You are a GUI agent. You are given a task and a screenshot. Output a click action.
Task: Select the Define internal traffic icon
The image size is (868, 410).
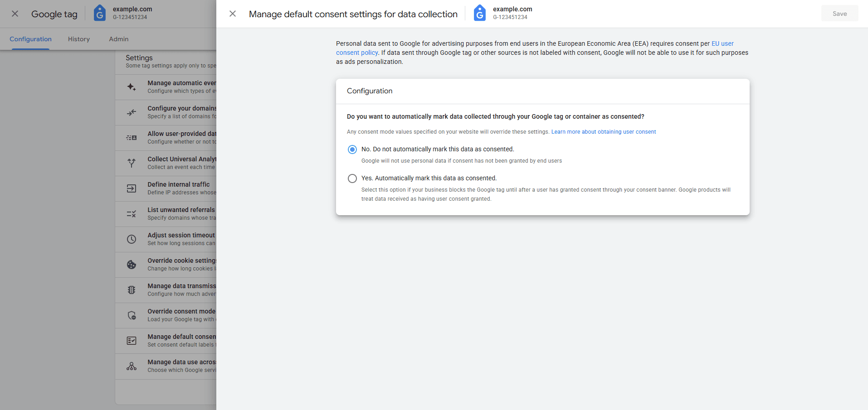tap(132, 188)
